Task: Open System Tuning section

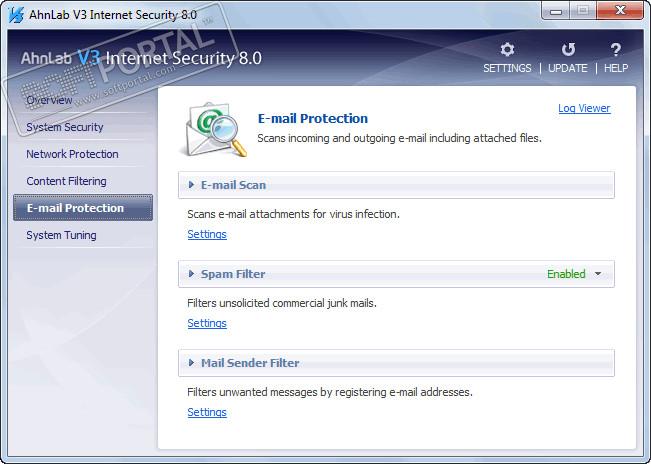Action: pos(61,235)
